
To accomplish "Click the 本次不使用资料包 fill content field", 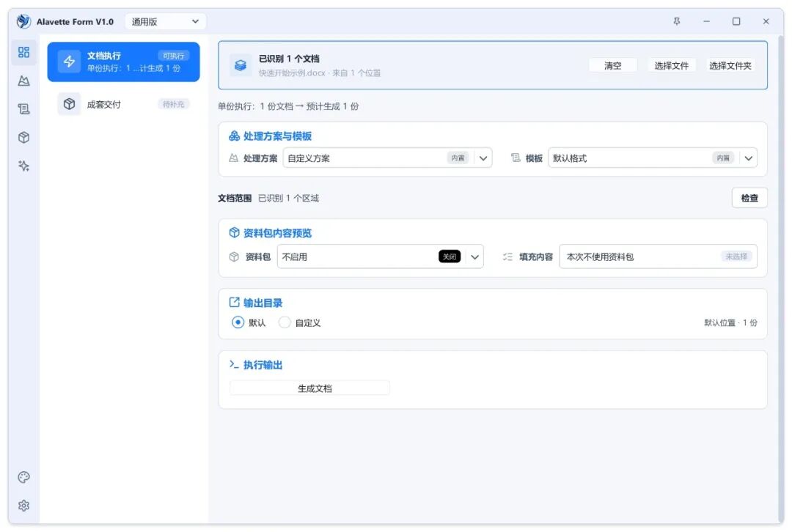I will 658,256.
